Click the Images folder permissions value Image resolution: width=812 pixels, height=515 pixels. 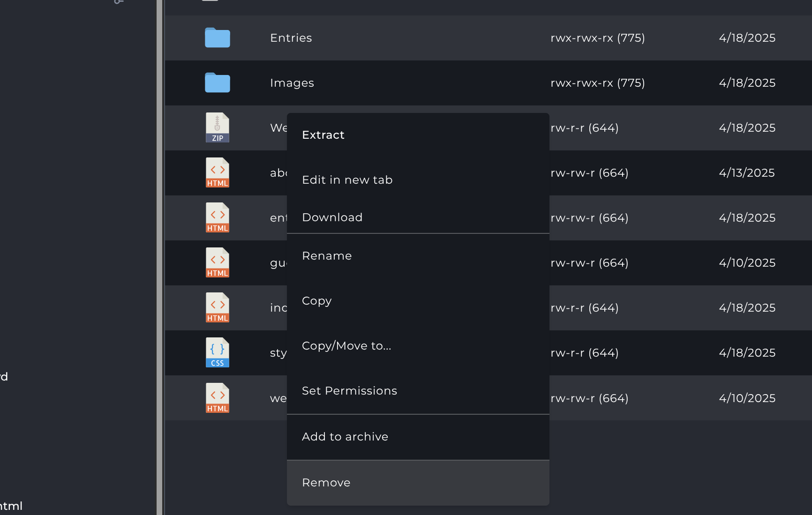click(x=597, y=83)
